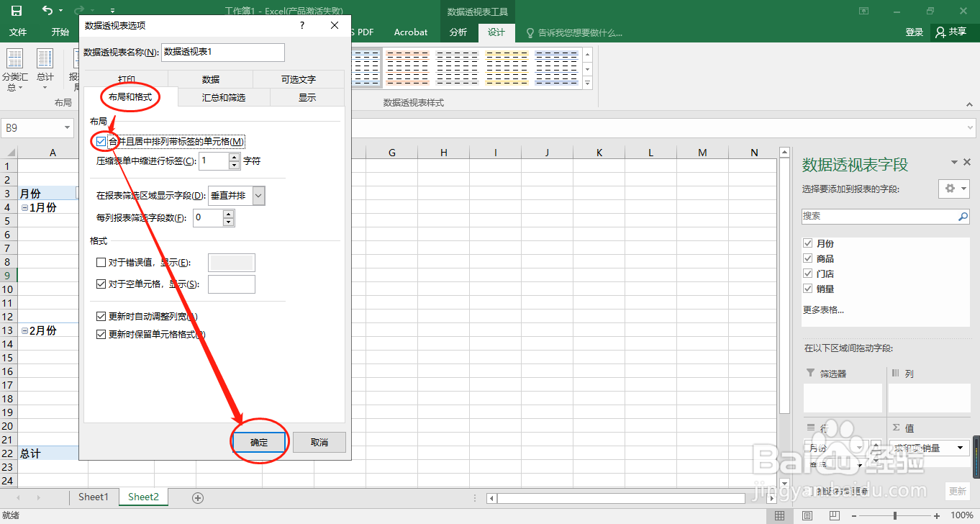Increase the 压缩表单中缩进行标签 spinner
This screenshot has height=524, width=980.
(x=234, y=156)
